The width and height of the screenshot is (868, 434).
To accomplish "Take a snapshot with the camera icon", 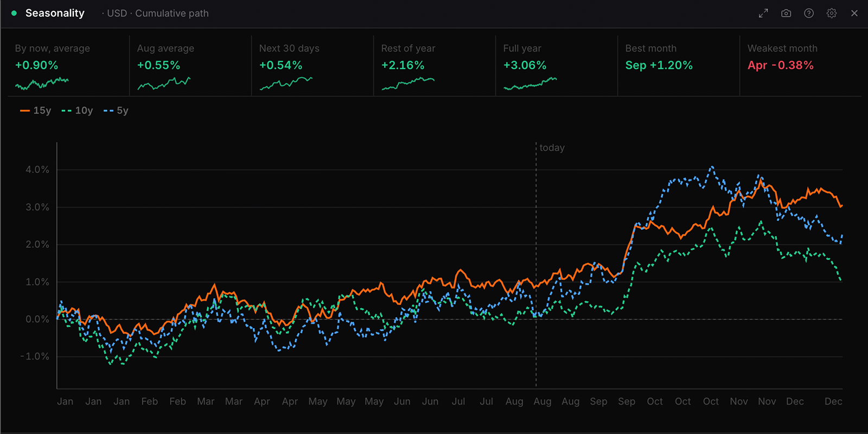I will (786, 13).
